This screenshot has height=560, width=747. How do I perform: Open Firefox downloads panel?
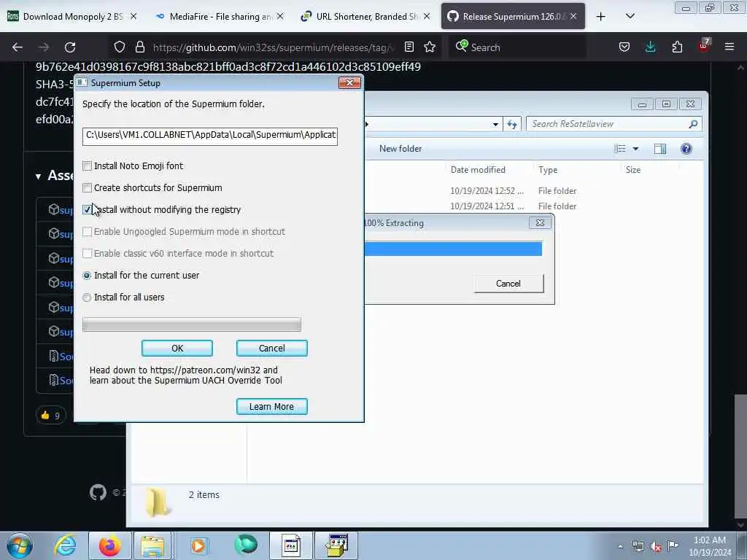[650, 47]
